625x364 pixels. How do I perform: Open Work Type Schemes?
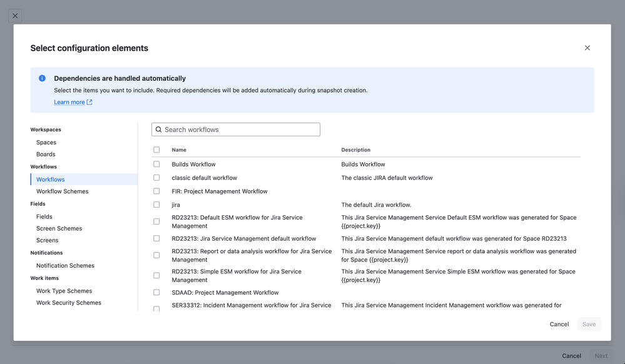click(64, 291)
